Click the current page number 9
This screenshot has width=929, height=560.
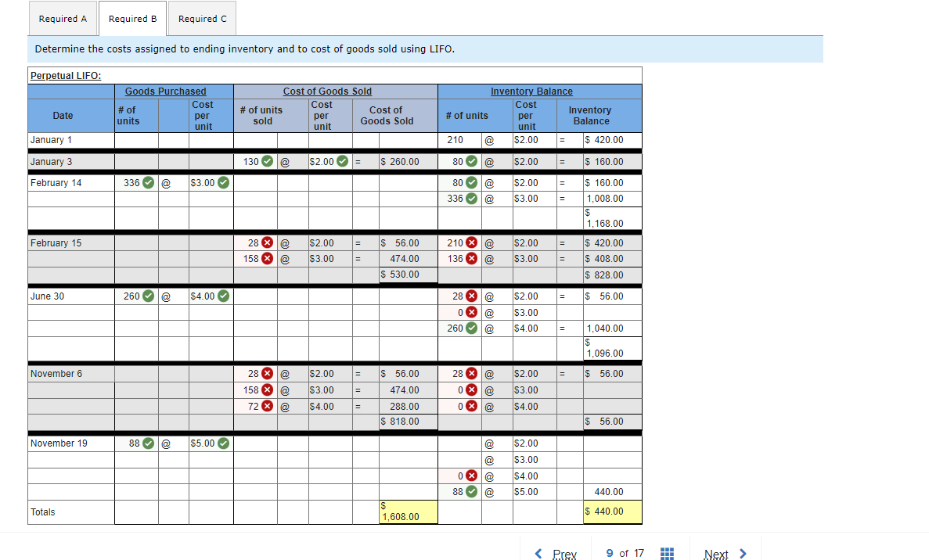610,553
